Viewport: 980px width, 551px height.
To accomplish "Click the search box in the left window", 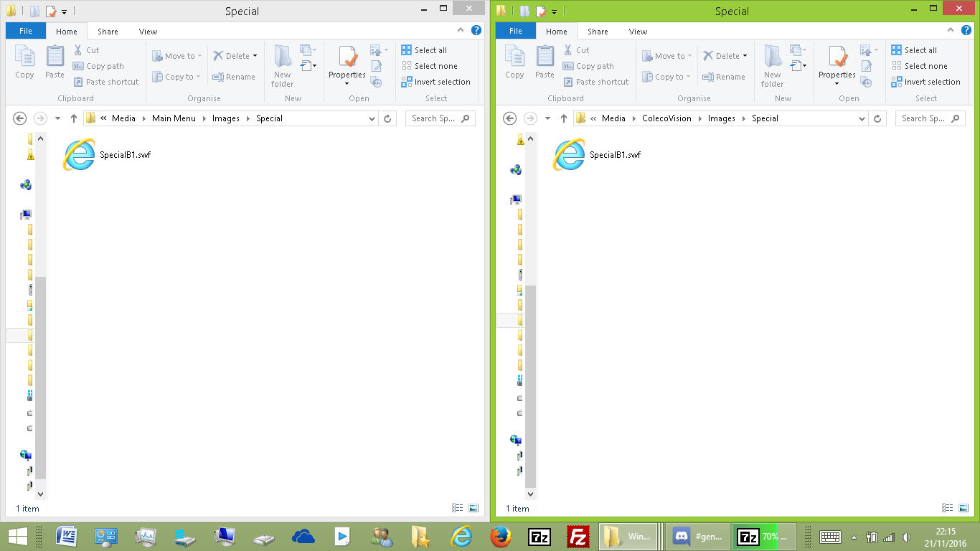I will (x=440, y=118).
